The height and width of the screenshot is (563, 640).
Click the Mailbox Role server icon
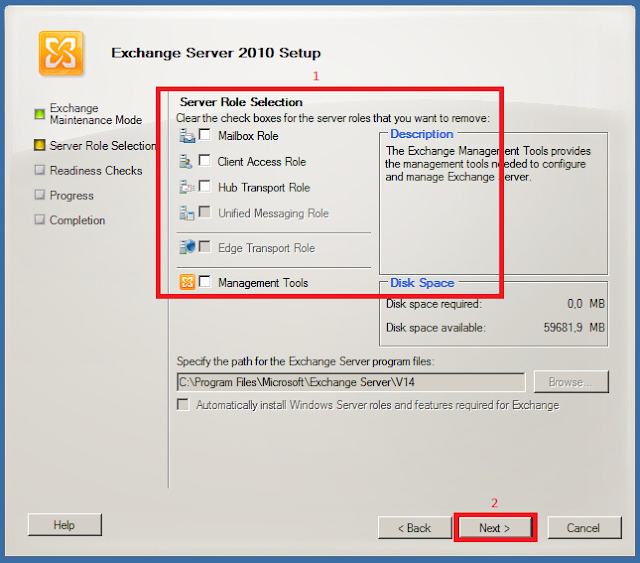(187, 136)
